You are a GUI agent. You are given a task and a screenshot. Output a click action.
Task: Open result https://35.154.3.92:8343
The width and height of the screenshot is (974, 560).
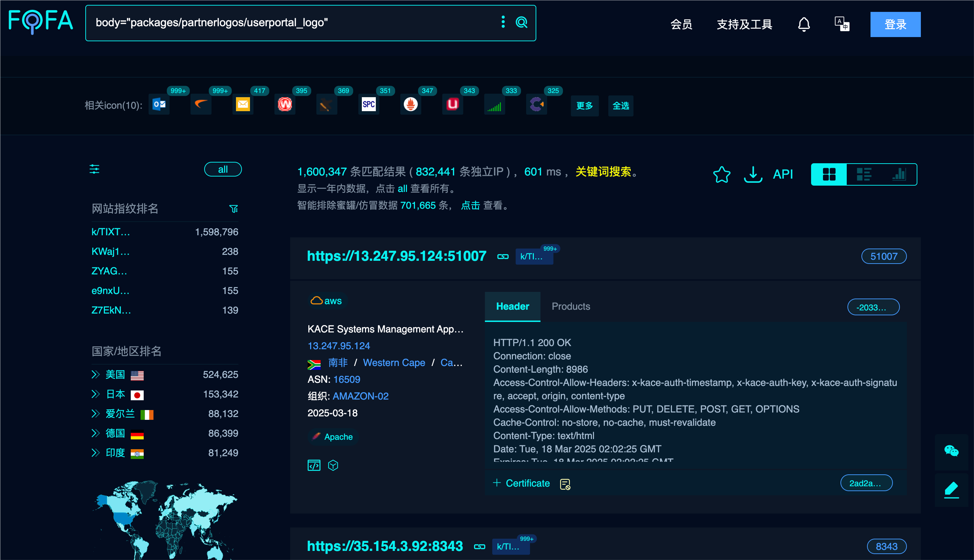pyautogui.click(x=385, y=546)
